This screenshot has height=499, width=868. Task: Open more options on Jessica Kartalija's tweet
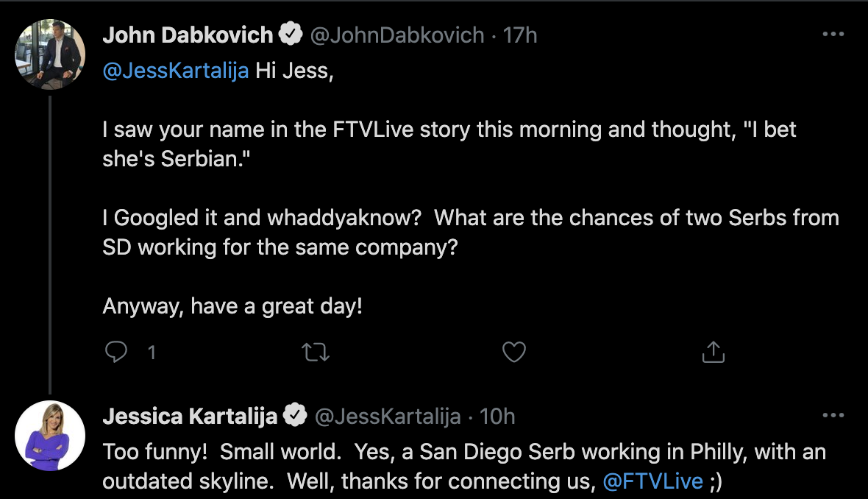coord(833,415)
